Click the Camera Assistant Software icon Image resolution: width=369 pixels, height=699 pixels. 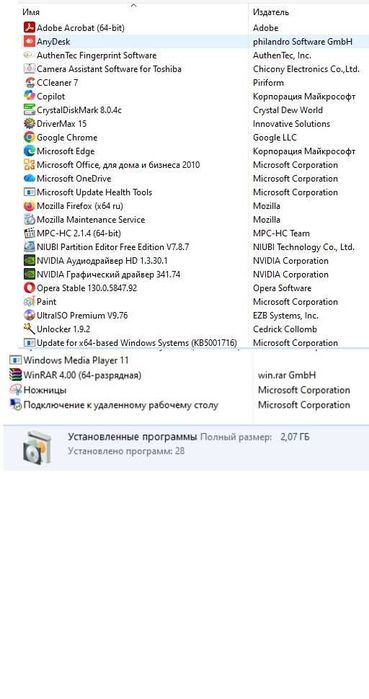[x=29, y=69]
